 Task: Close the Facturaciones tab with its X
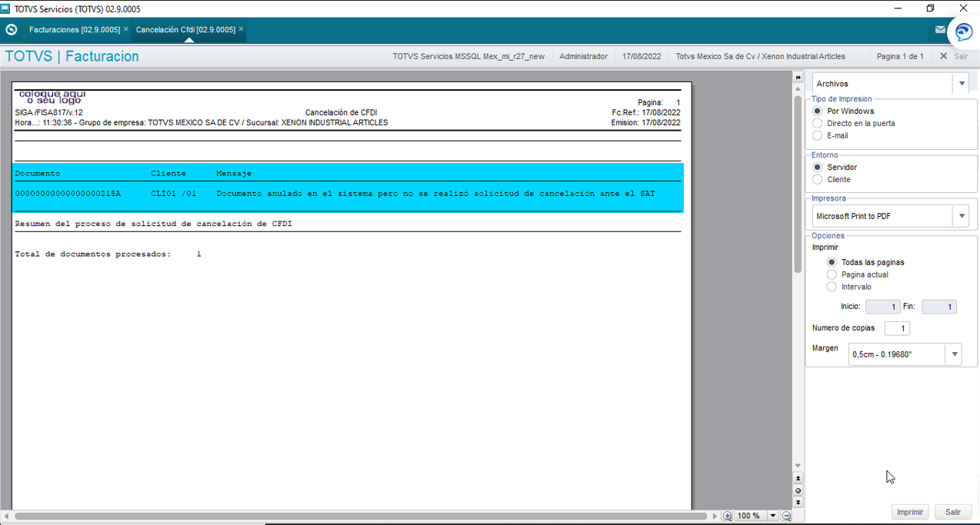(x=125, y=29)
